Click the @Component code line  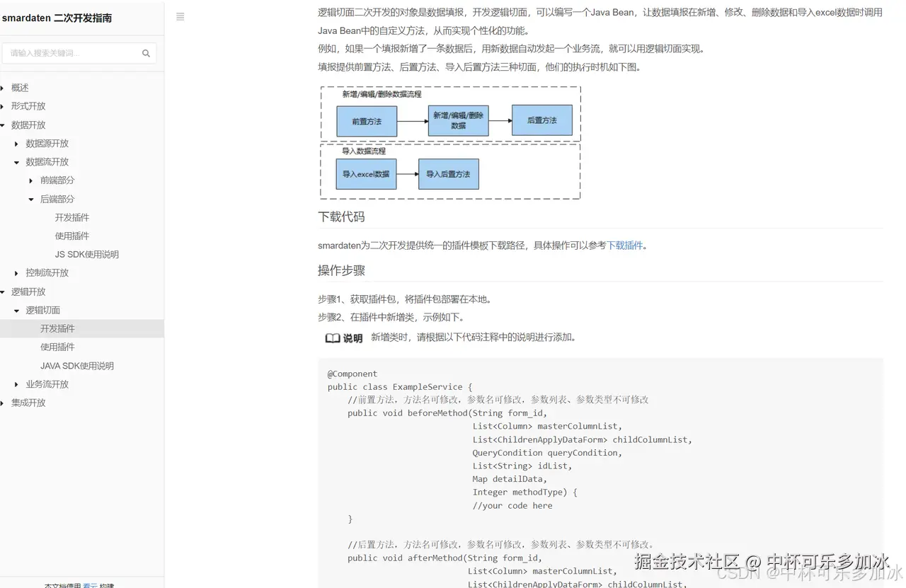(352, 374)
